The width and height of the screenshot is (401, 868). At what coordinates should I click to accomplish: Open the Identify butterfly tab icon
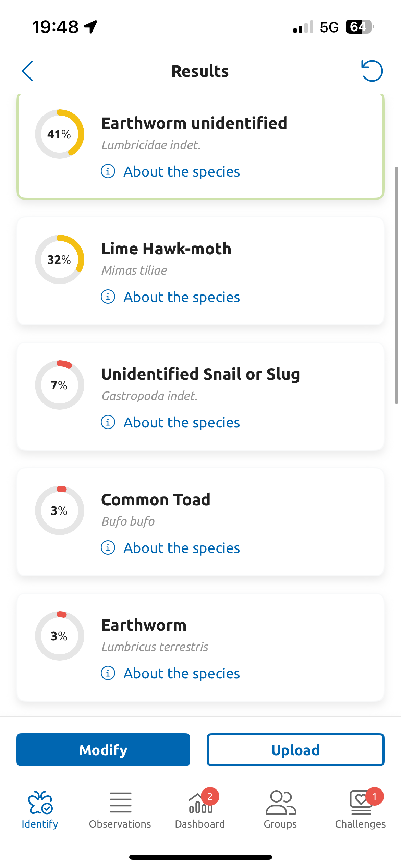click(x=40, y=803)
